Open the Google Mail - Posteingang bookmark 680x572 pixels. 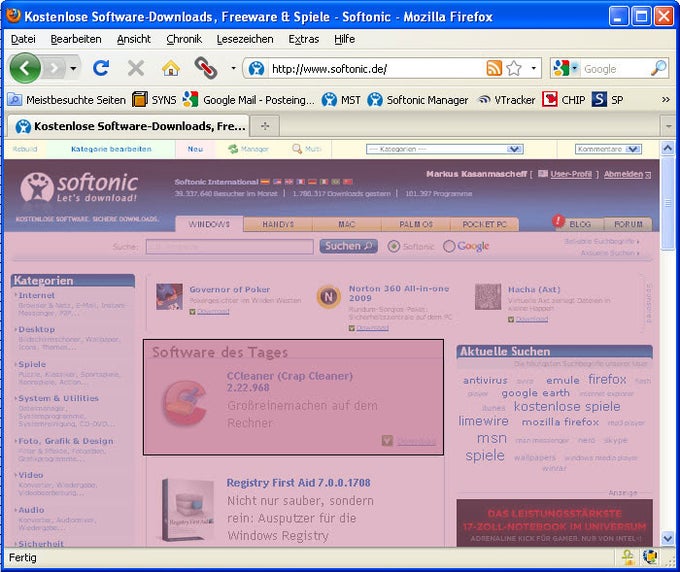coord(248,100)
